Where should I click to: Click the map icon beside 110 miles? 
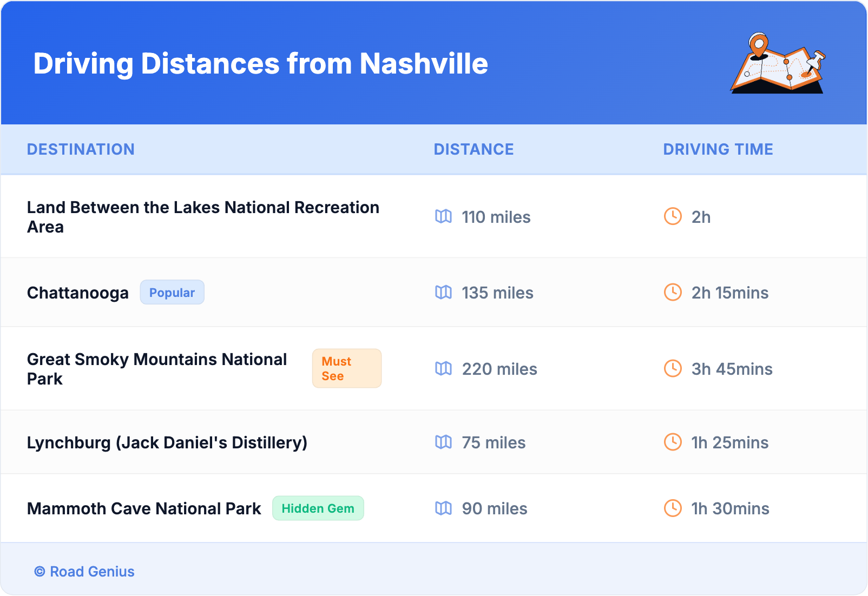coord(443,216)
